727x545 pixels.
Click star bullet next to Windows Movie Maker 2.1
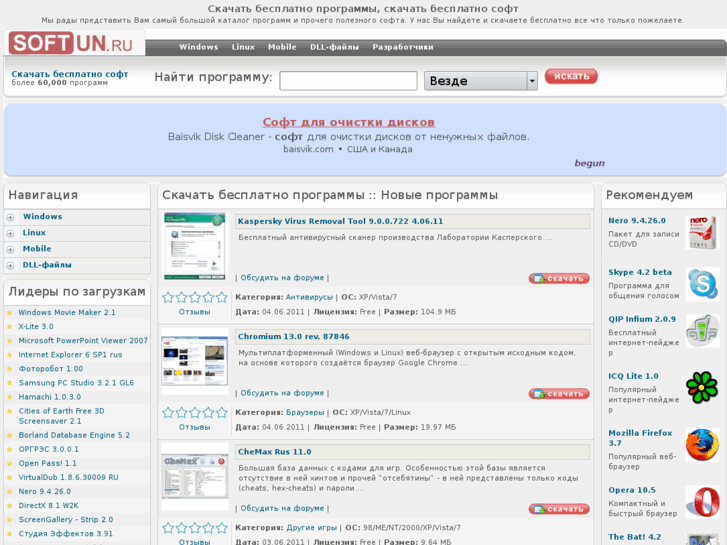click(x=10, y=312)
